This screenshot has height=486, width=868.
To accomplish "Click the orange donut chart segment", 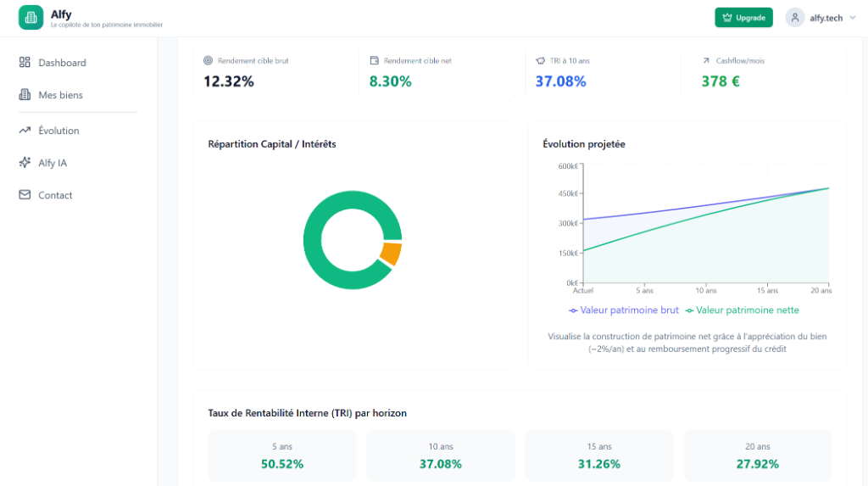I will tap(392, 254).
